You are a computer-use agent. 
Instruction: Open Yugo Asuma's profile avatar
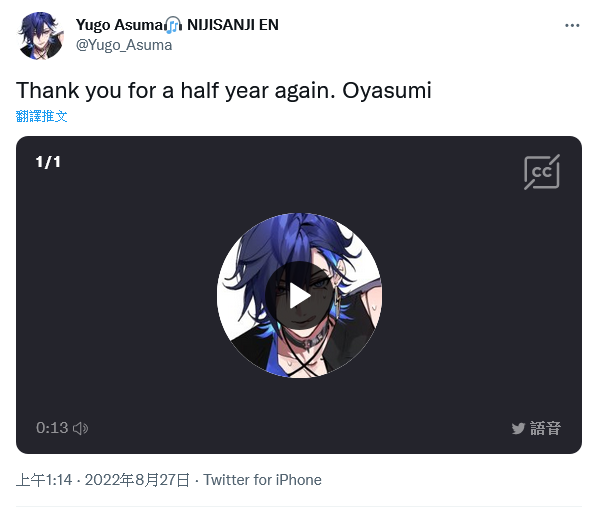[40, 35]
